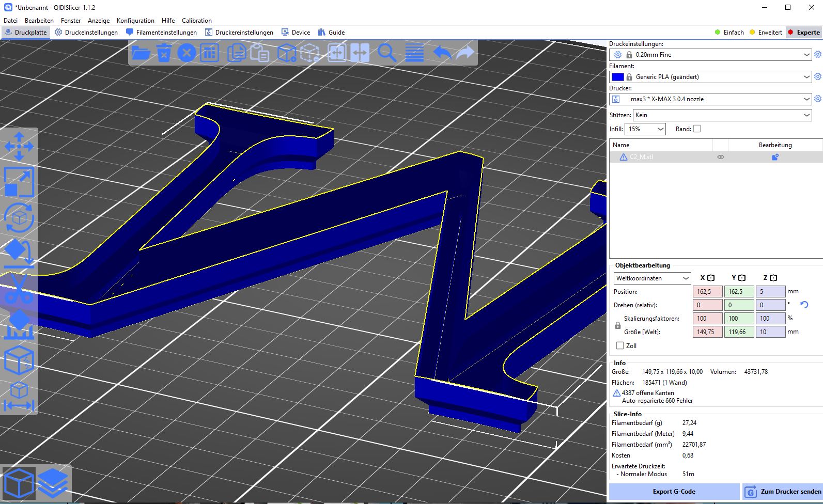Click the blue filament color swatch
Screen dimensions: 823x504
point(617,76)
